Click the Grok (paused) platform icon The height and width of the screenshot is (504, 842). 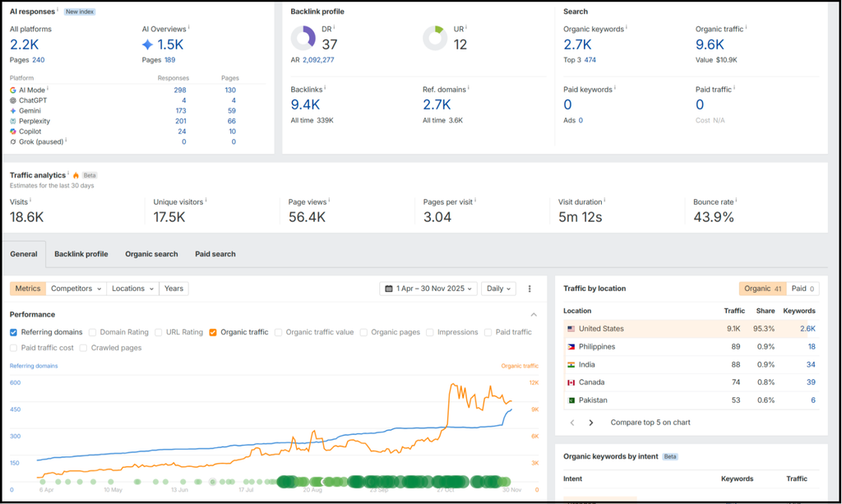[13, 141]
